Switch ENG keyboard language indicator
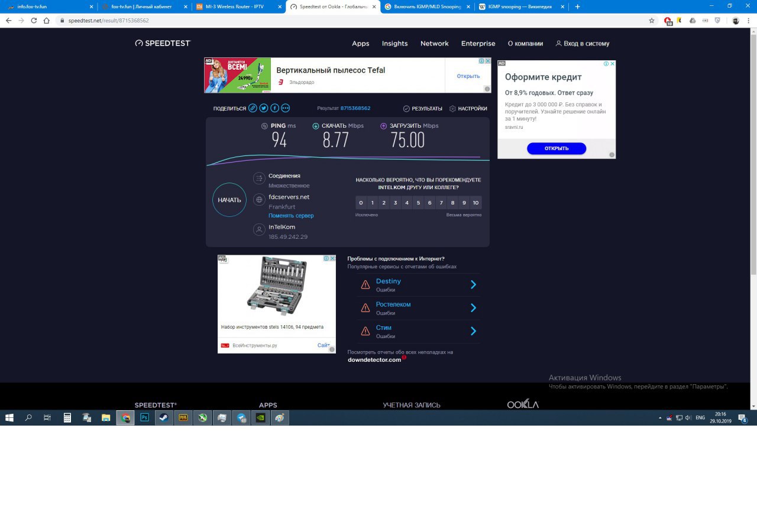 click(x=700, y=417)
